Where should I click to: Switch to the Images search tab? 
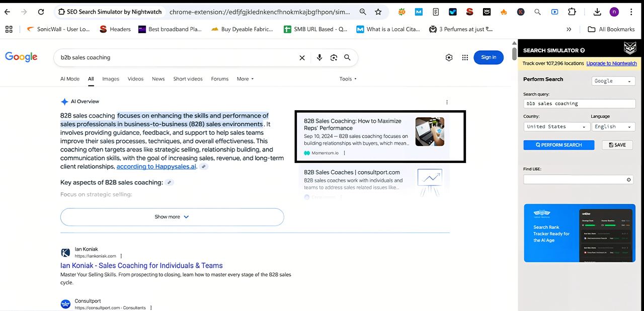[x=111, y=79]
